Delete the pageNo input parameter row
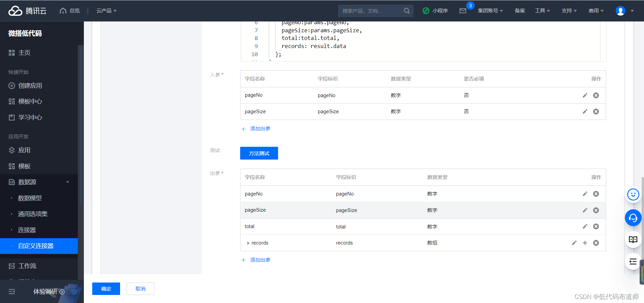The width and height of the screenshot is (644, 303). pyautogui.click(x=596, y=95)
